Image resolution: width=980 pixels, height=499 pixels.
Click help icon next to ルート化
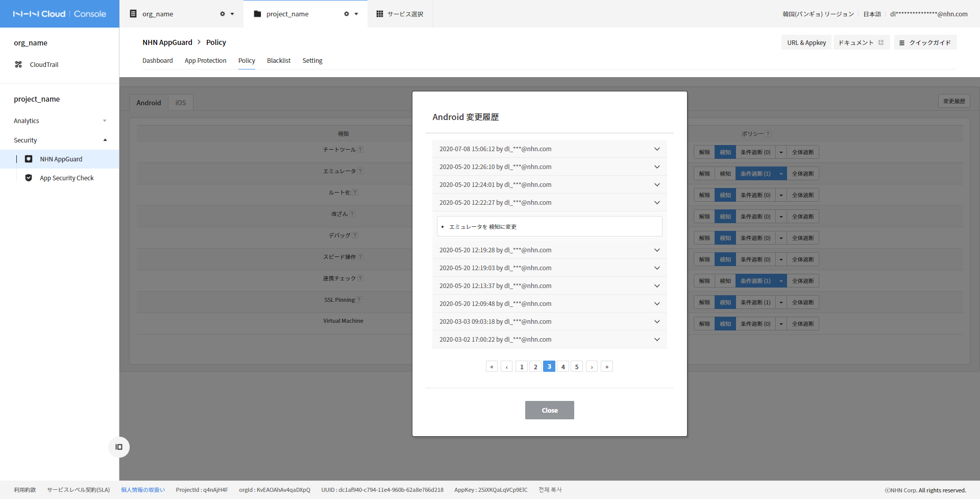(355, 193)
